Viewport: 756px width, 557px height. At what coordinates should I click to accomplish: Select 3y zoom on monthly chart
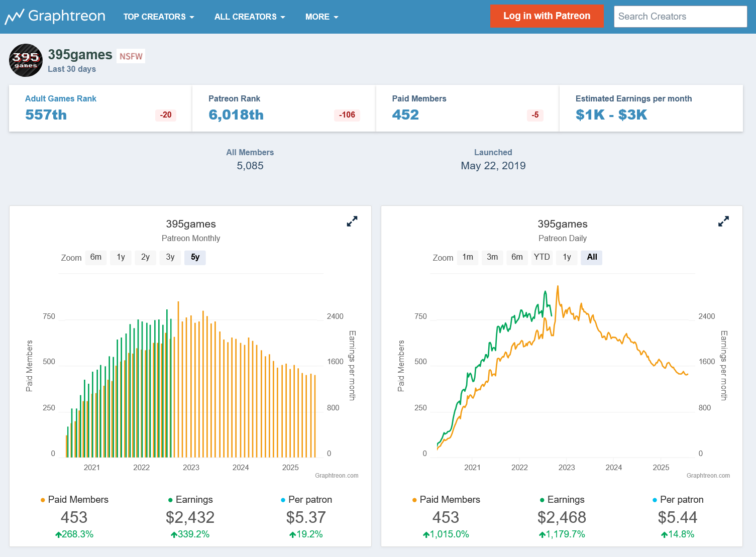click(170, 257)
